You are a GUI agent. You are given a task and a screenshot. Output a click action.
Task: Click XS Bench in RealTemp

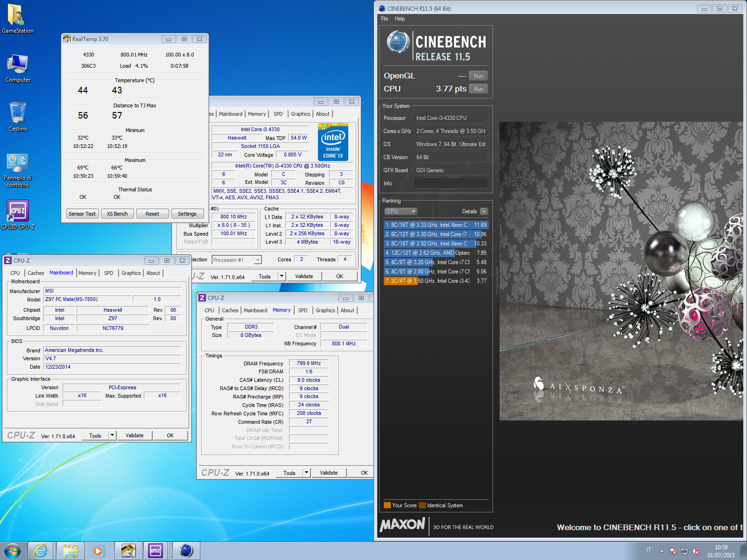[117, 214]
